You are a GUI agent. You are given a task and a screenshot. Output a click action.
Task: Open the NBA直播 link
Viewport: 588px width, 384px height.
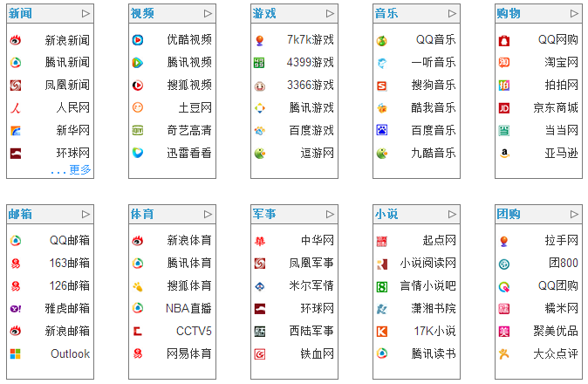pos(188,308)
